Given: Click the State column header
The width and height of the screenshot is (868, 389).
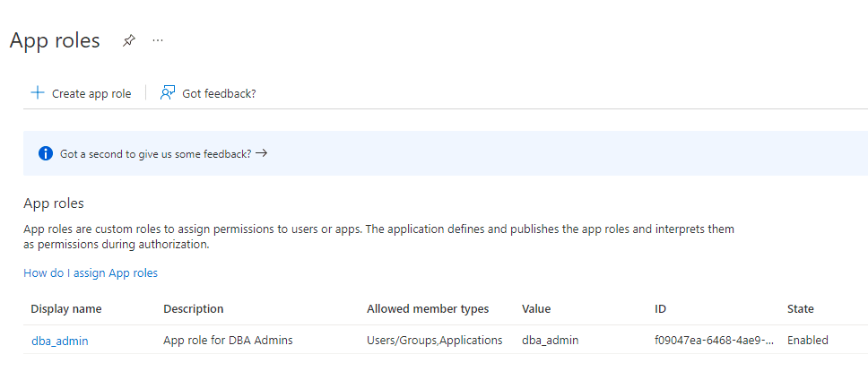Looking at the screenshot, I should tap(801, 309).
